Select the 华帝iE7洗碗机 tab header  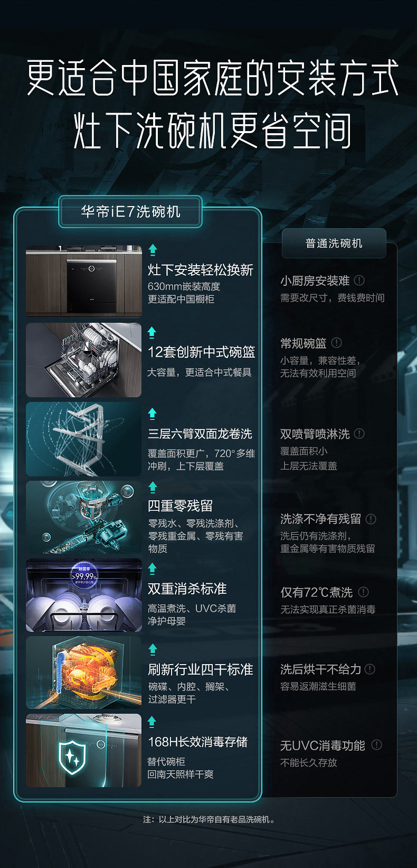(130, 212)
